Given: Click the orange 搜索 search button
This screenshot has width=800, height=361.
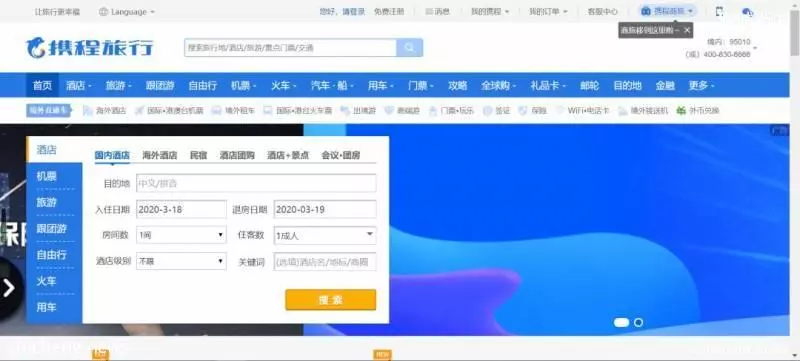Looking at the screenshot, I should (x=331, y=300).
